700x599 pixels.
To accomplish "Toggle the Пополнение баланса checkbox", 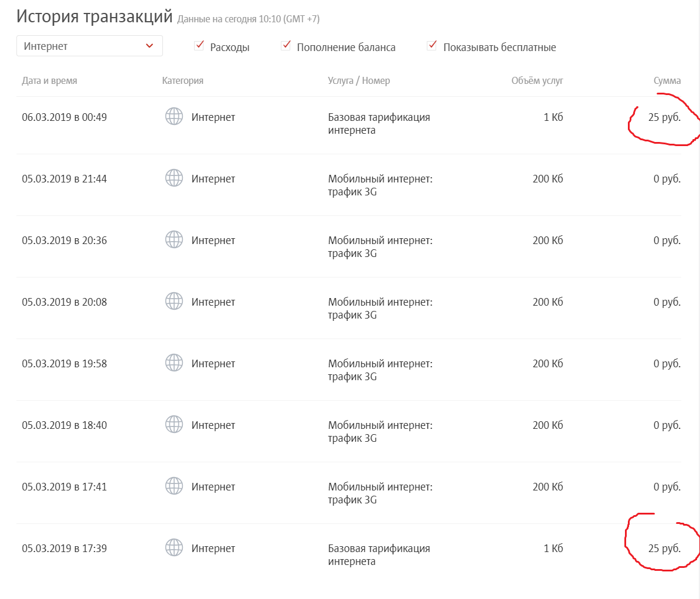I will (286, 46).
